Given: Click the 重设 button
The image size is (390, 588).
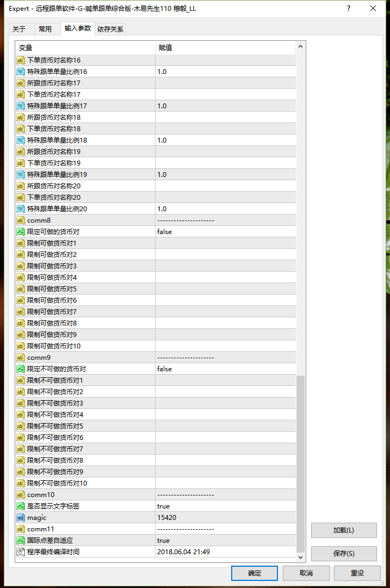Looking at the screenshot, I should click(x=357, y=573).
